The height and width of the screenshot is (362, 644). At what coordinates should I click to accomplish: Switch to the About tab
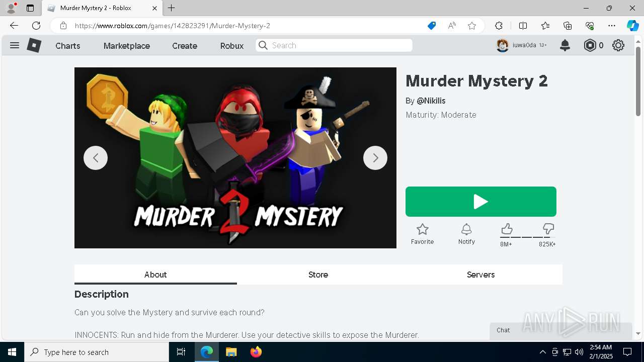point(155,275)
